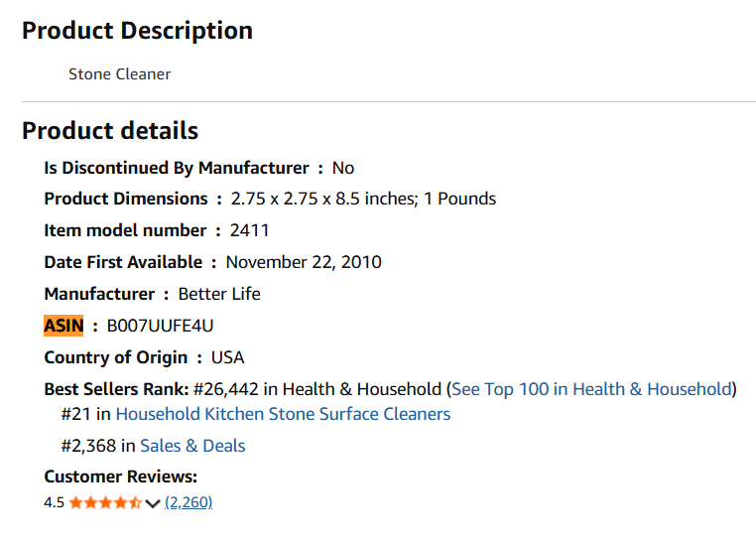This screenshot has height=544, width=756.
Task: Open the 2,260 customer reviews link
Action: click(189, 502)
